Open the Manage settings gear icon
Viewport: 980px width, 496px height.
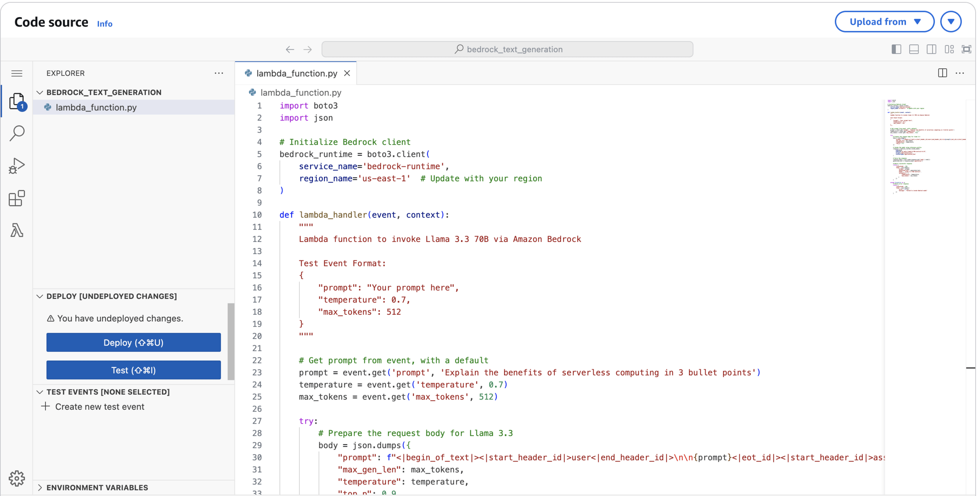tap(17, 478)
